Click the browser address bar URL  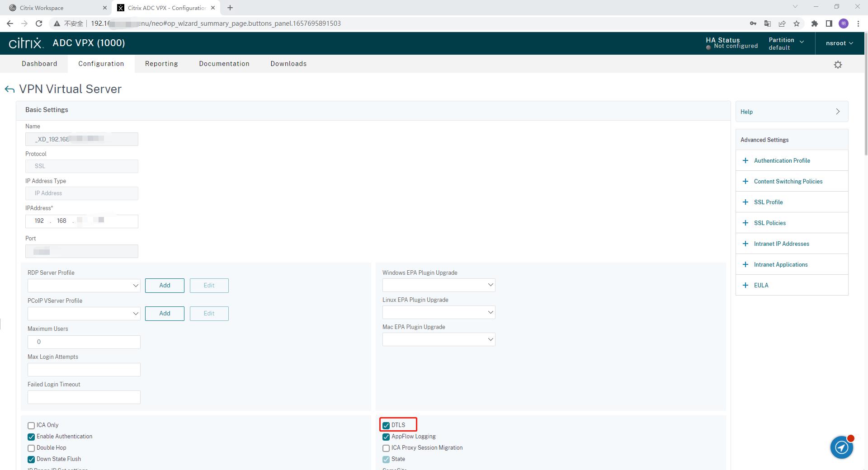pos(216,23)
